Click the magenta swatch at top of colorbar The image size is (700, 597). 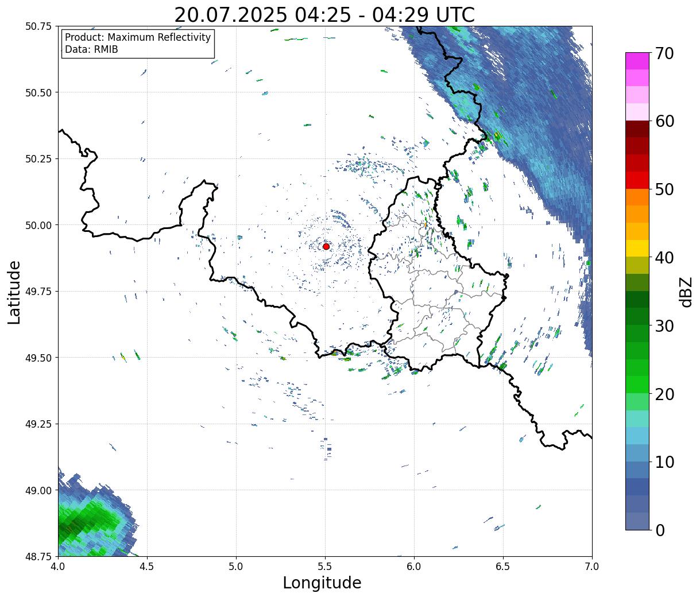tap(637, 61)
